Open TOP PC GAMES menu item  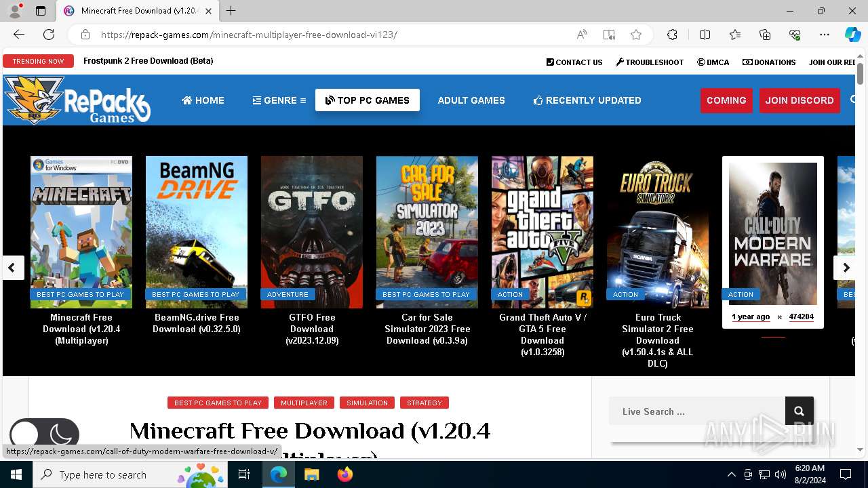pyautogui.click(x=368, y=100)
